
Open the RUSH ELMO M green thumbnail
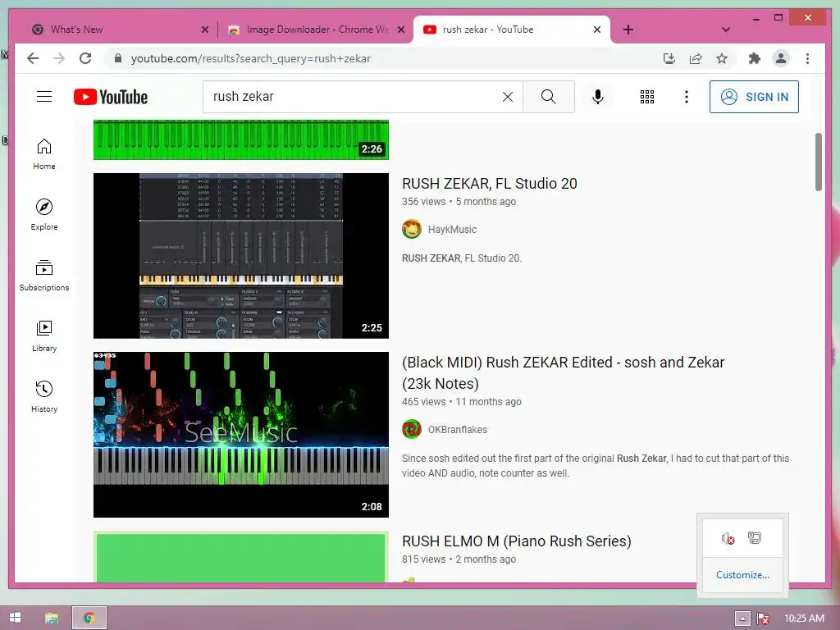[241, 557]
